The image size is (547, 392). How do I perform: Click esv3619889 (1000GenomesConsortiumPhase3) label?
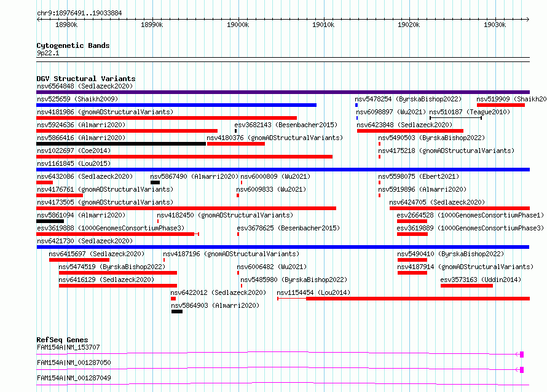470,228
